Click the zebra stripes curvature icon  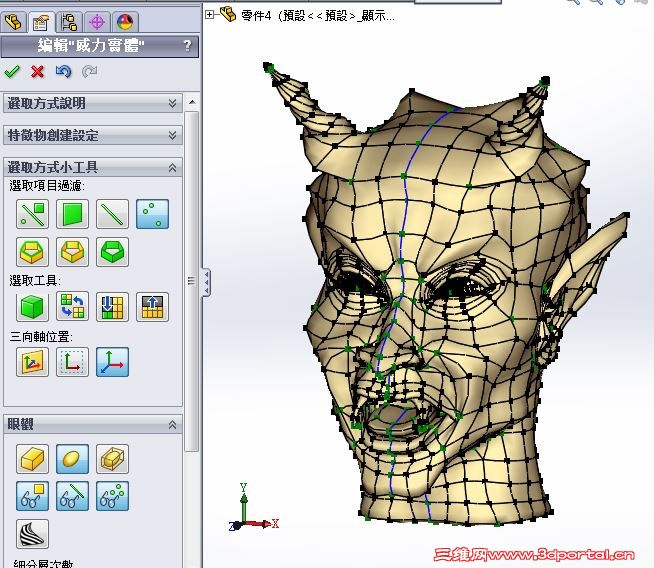(33, 534)
